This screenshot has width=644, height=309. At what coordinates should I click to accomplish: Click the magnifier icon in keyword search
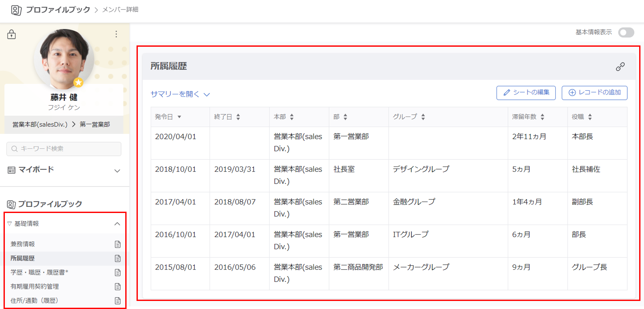coord(14,149)
